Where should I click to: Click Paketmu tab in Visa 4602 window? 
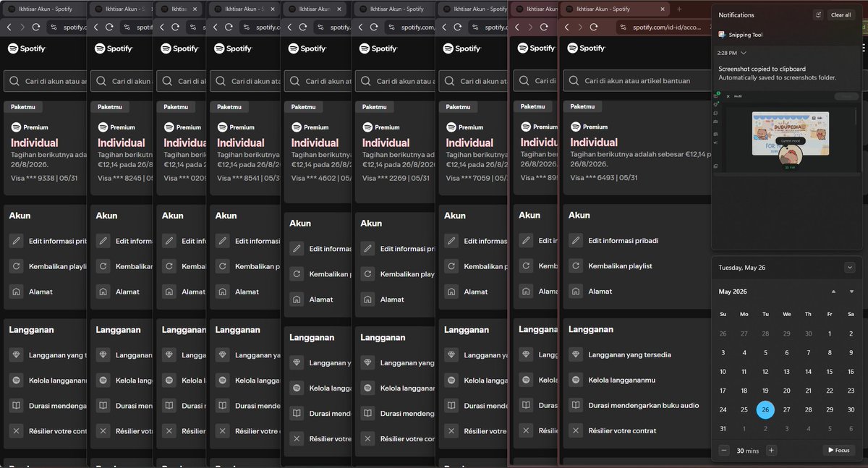(303, 106)
